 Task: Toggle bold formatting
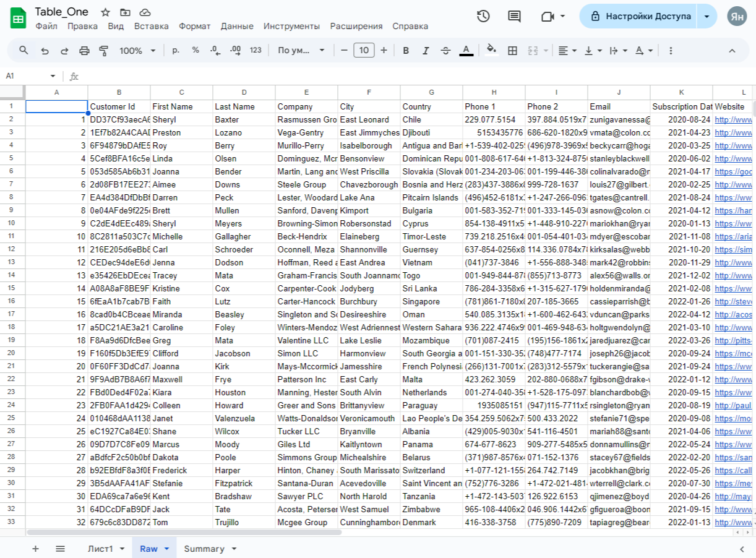click(406, 51)
